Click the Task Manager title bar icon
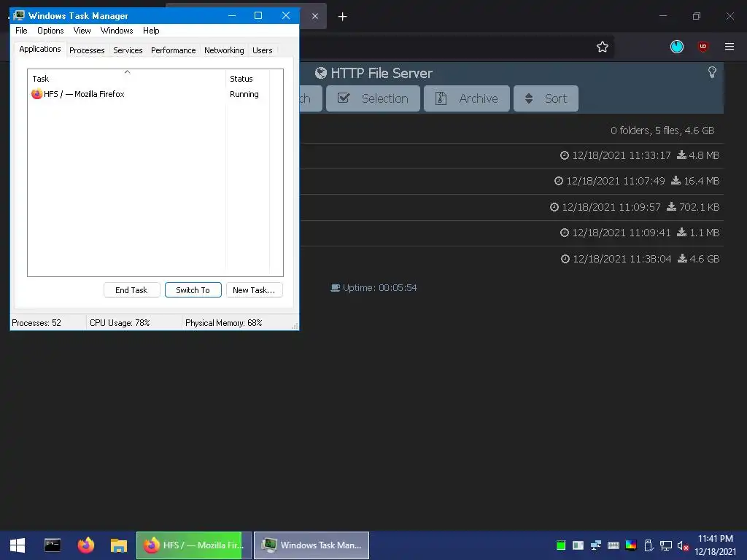The image size is (747, 560). 18,15
